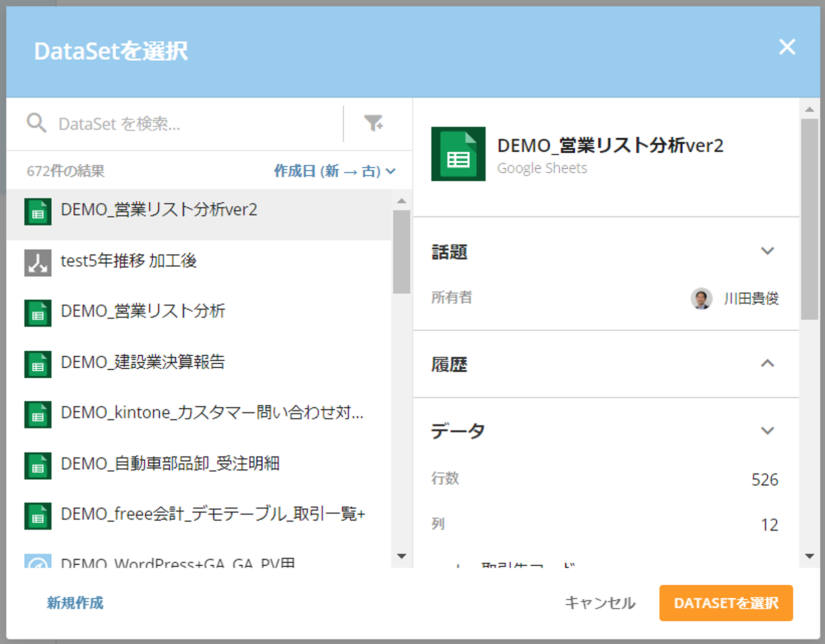825x644 pixels.
Task: Click the 履歴 section heading
Action: (x=449, y=364)
